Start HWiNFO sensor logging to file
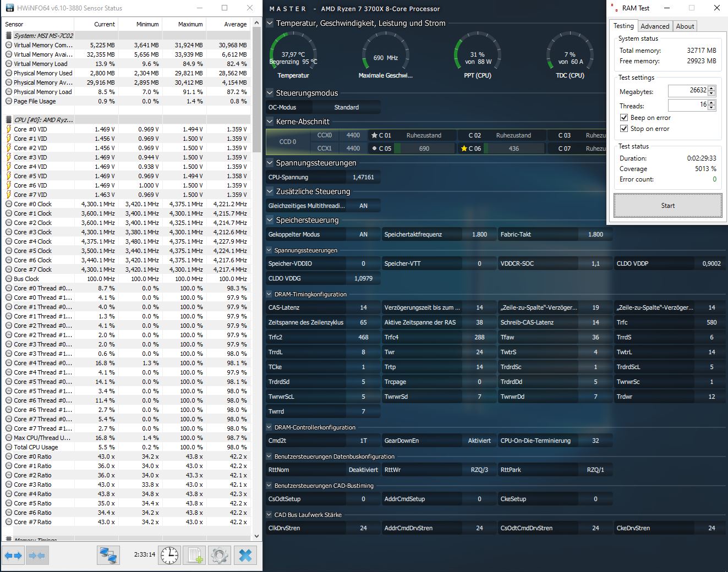 [195, 555]
